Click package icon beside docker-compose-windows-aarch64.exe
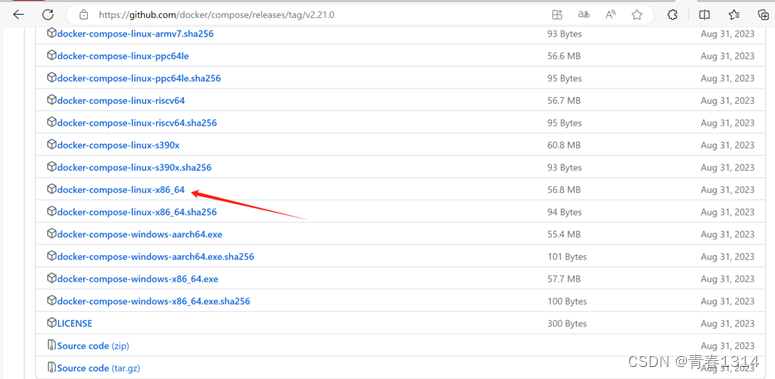Image resolution: width=775 pixels, height=379 pixels. coord(51,234)
